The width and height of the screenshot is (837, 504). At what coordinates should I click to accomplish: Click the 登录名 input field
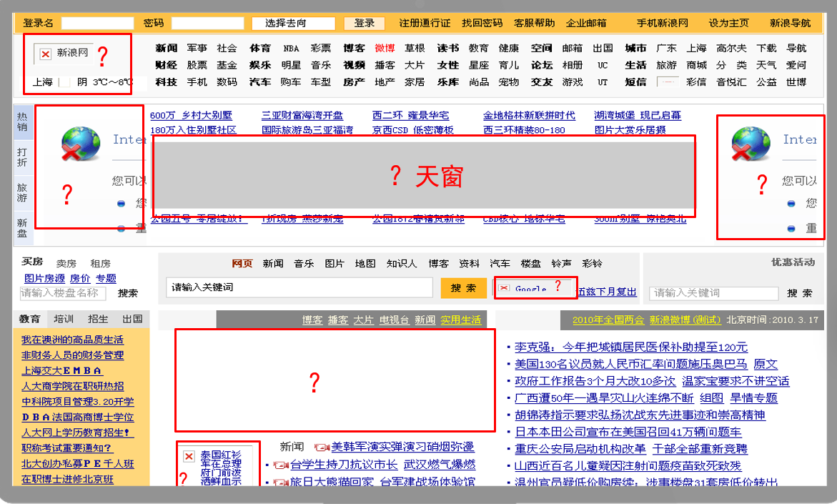point(98,24)
